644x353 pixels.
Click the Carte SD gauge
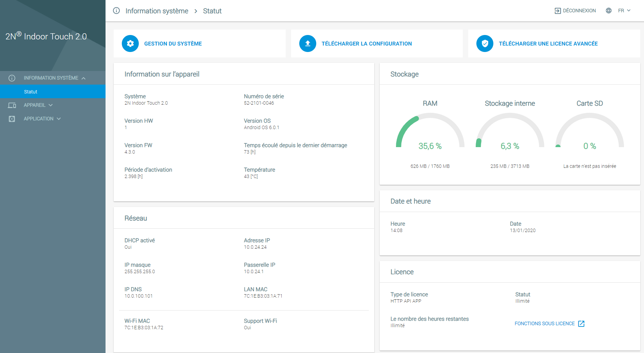coord(590,131)
